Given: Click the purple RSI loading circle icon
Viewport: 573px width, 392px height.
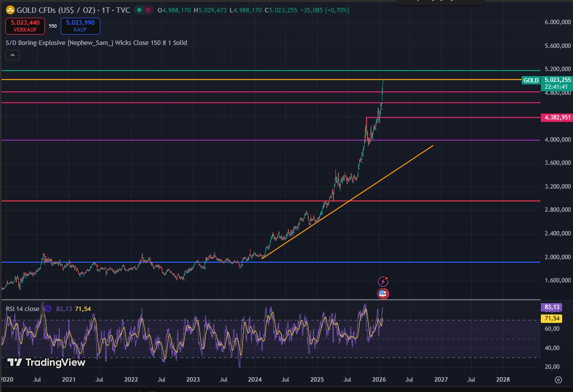Looking at the screenshot, I should tap(48, 309).
